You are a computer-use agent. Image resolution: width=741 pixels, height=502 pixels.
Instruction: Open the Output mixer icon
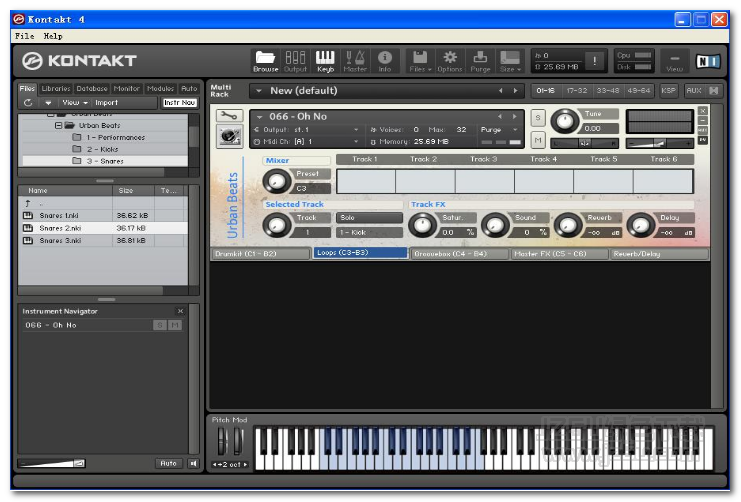point(295,61)
